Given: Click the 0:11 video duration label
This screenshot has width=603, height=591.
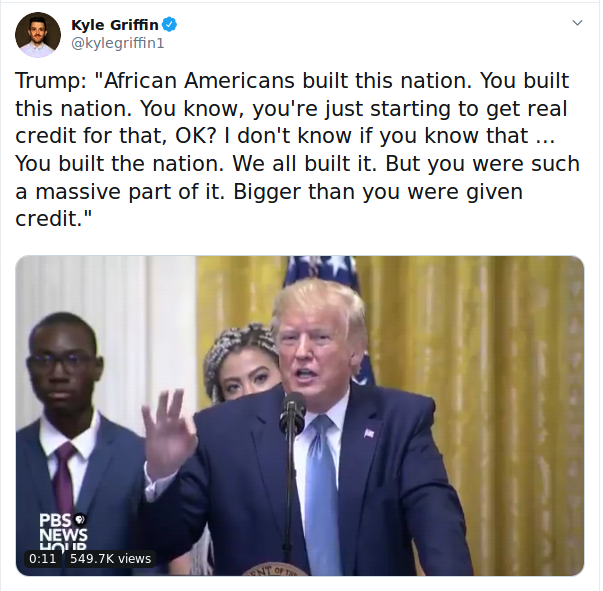Looking at the screenshot, I should (x=43, y=558).
